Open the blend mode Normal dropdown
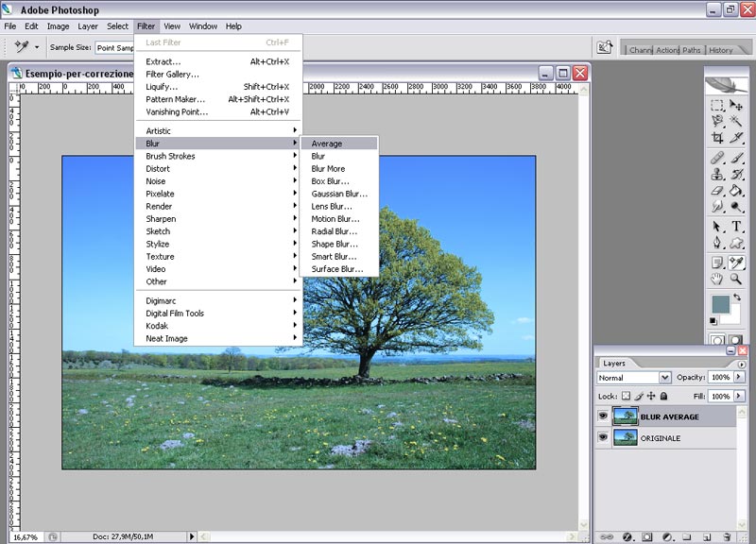756x544 pixels. (665, 378)
